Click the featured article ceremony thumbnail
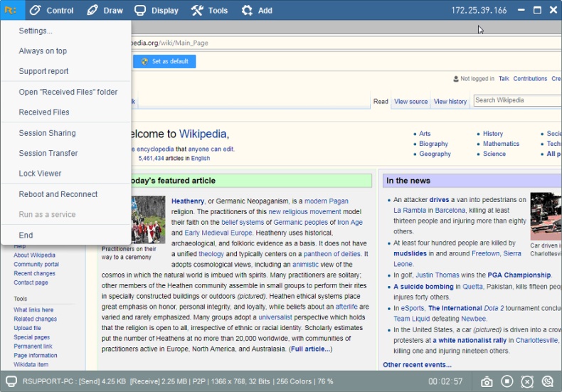 point(148,220)
